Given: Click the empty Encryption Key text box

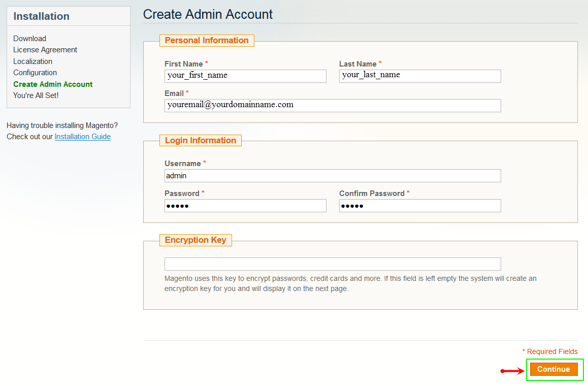Looking at the screenshot, I should [333, 264].
